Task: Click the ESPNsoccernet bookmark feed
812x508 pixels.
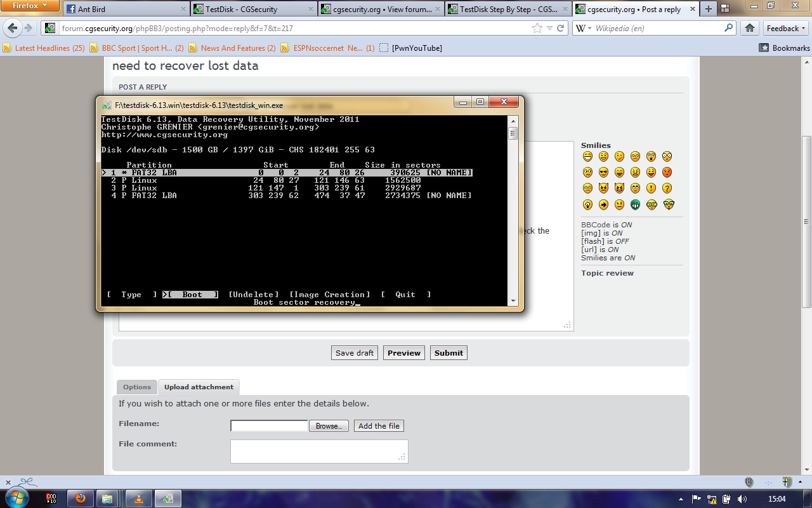Action: coord(327,48)
